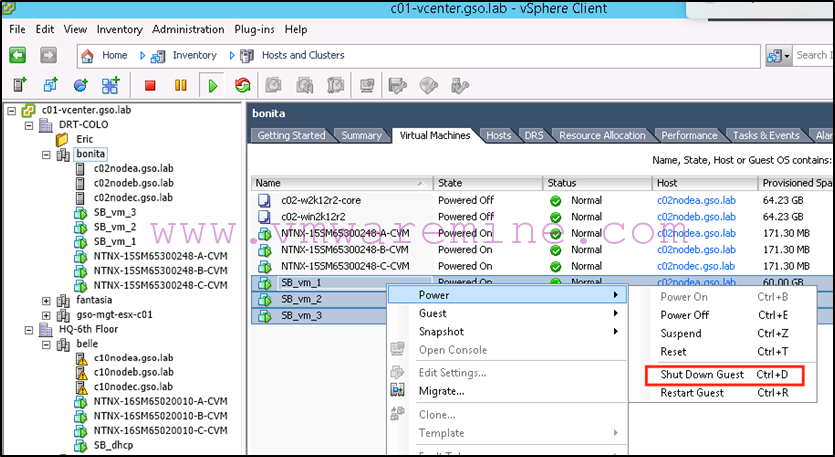Click the Snapshot Manager toolbar icon
Viewport: 835px width, 457px height.
pyautogui.click(x=335, y=85)
